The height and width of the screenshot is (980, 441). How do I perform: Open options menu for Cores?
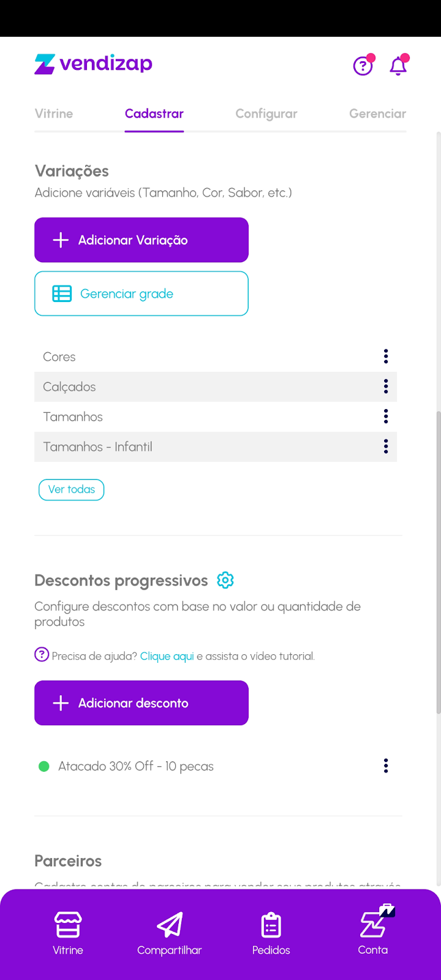click(x=386, y=356)
